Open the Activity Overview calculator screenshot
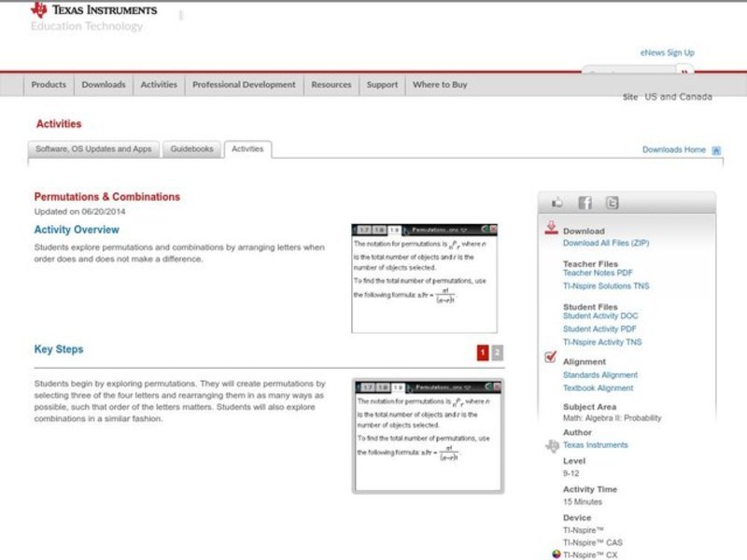Screen dimensions: 747x560 (x=425, y=278)
